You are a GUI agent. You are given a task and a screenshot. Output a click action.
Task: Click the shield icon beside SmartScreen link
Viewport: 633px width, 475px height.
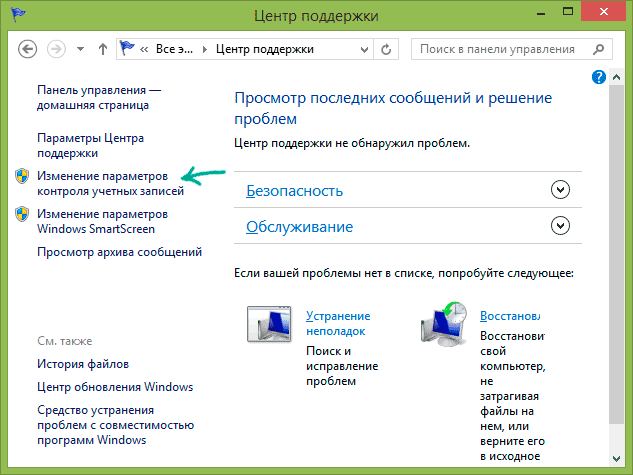[22, 214]
